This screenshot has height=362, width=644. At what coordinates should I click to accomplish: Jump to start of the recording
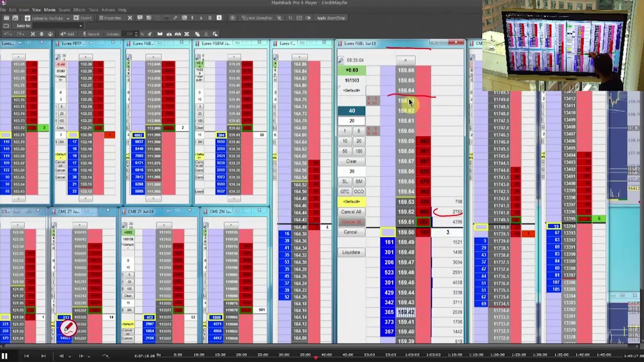27,356
